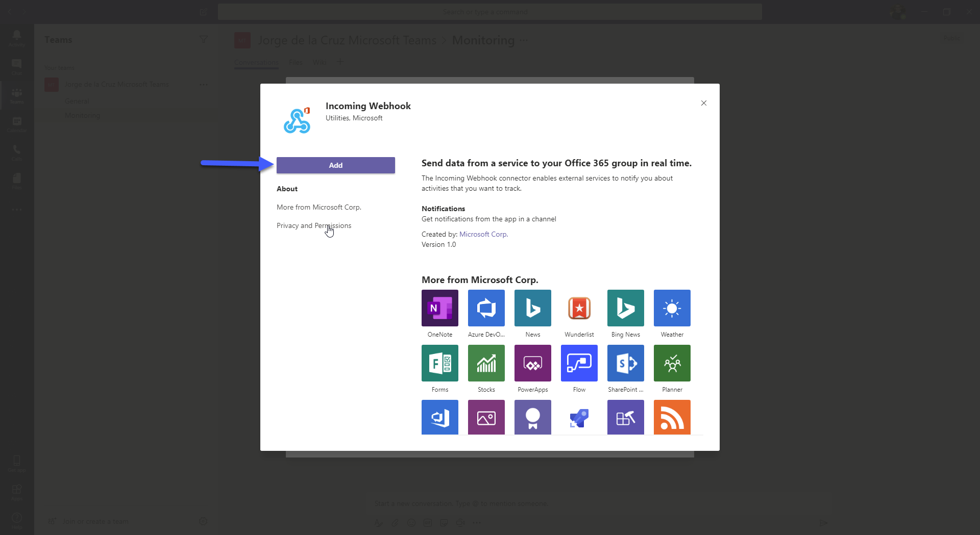Image resolution: width=980 pixels, height=535 pixels.
Task: Open Activity in the Teams sidebar
Action: coord(17,38)
